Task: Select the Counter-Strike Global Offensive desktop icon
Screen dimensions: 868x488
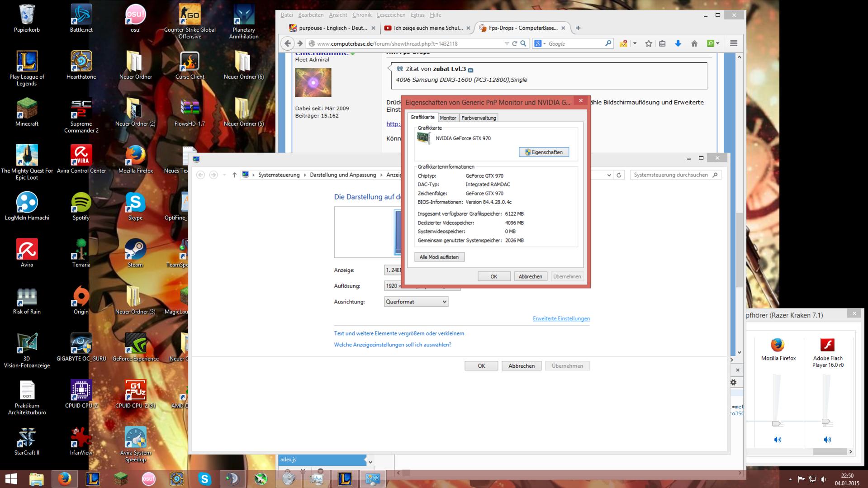Action: point(190,21)
